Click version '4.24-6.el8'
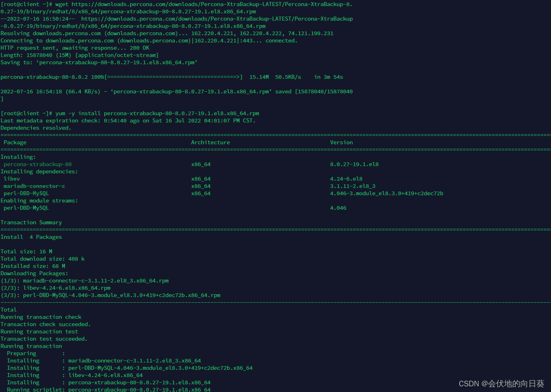This screenshot has width=551, height=392. click(x=346, y=179)
